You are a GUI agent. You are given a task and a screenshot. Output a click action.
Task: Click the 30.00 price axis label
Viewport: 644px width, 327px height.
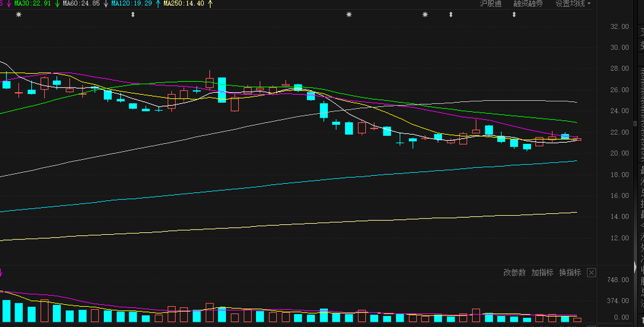click(x=620, y=47)
